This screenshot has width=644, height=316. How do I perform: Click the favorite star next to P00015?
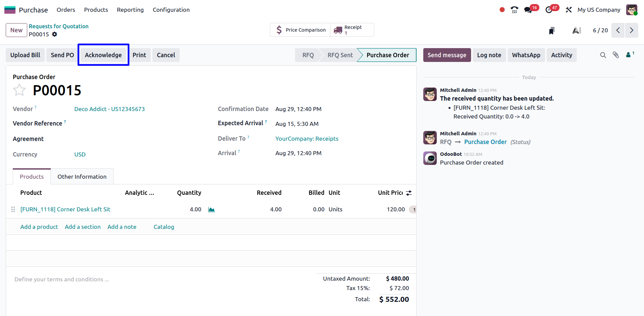click(19, 90)
